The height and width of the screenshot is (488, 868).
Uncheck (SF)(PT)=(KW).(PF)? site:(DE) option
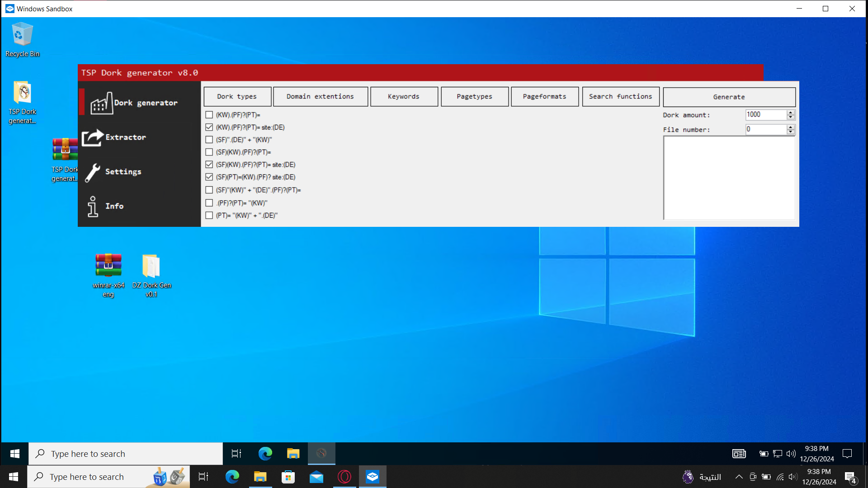[209, 177]
